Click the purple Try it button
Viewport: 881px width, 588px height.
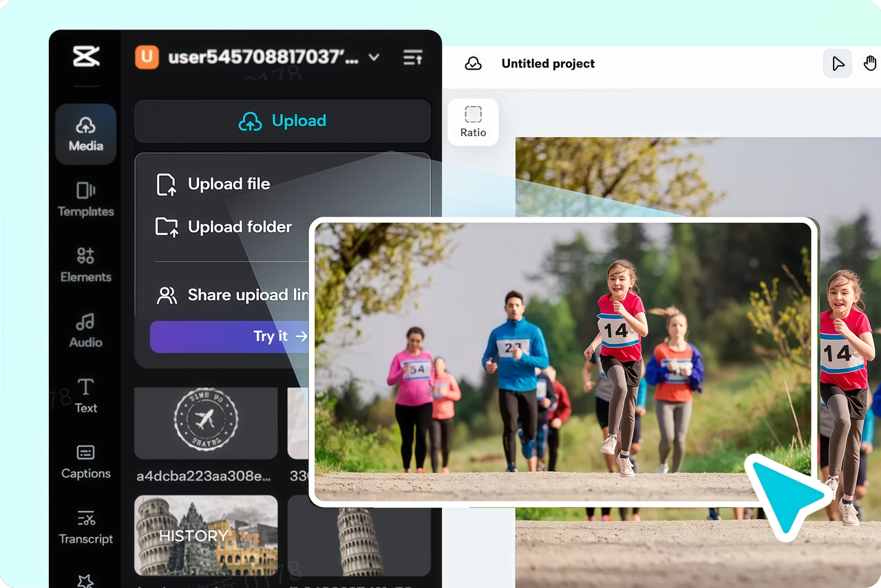point(229,336)
